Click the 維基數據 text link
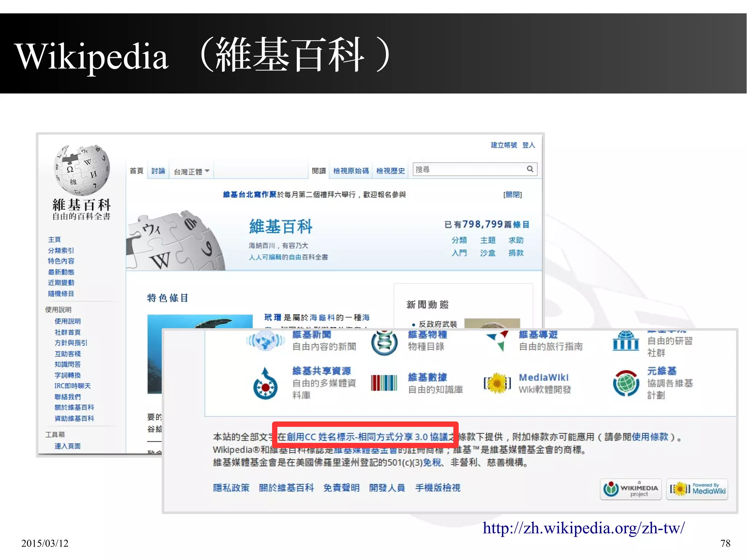The height and width of the screenshot is (560, 747). pyautogui.click(x=427, y=377)
